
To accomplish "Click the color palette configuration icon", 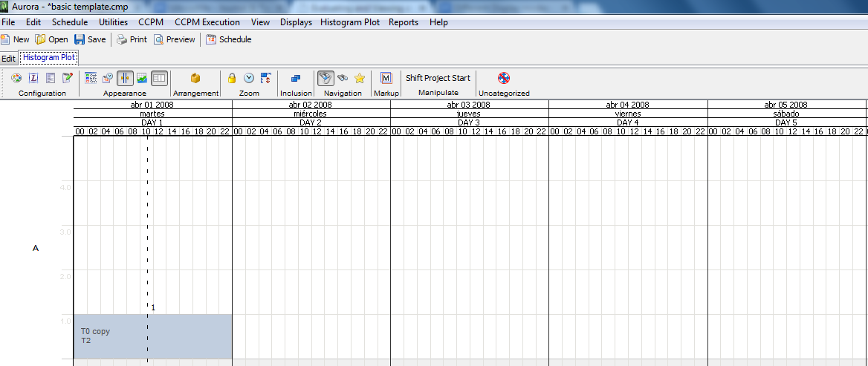I will (16, 78).
